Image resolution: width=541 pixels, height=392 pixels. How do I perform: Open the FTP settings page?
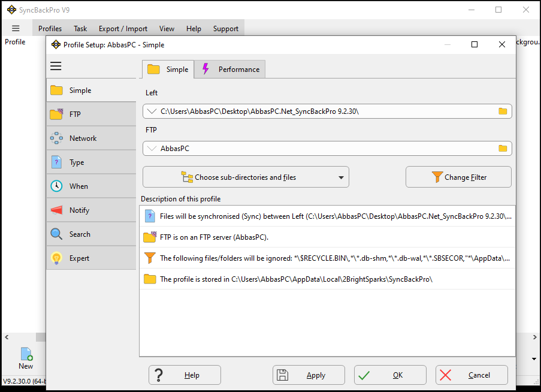tap(92, 114)
